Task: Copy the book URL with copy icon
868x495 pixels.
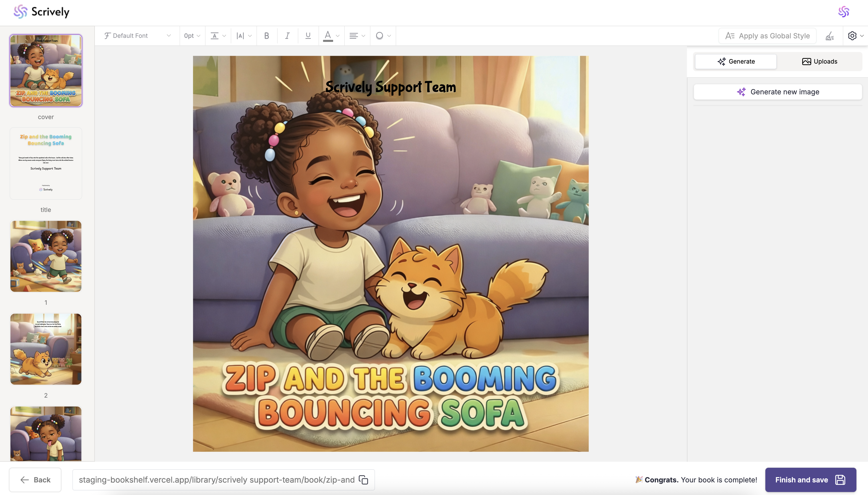Action: point(363,480)
